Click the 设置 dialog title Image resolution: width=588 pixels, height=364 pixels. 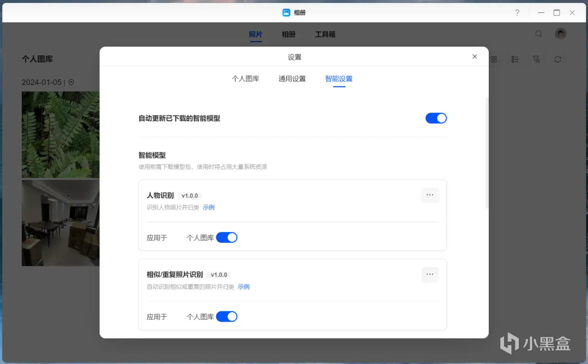[294, 57]
